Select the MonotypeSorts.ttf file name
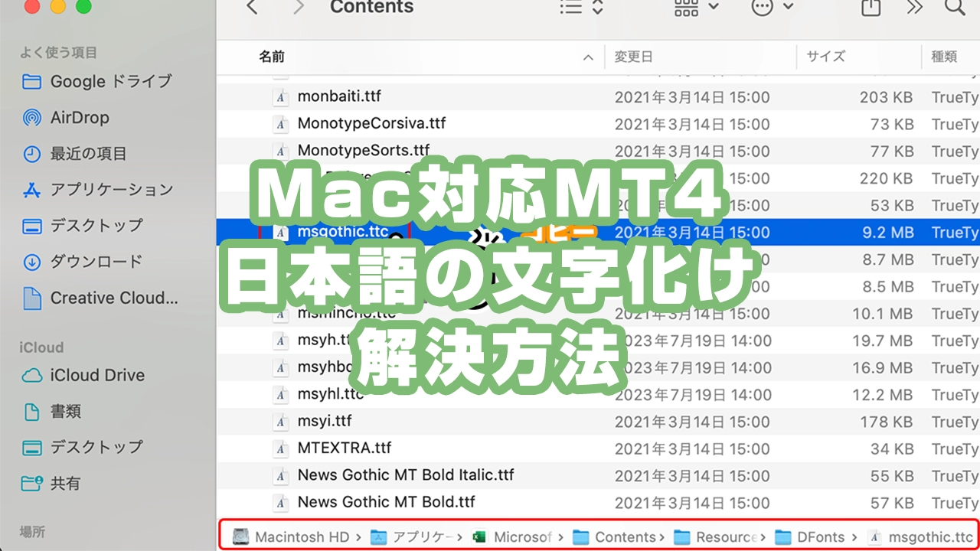 (x=364, y=150)
